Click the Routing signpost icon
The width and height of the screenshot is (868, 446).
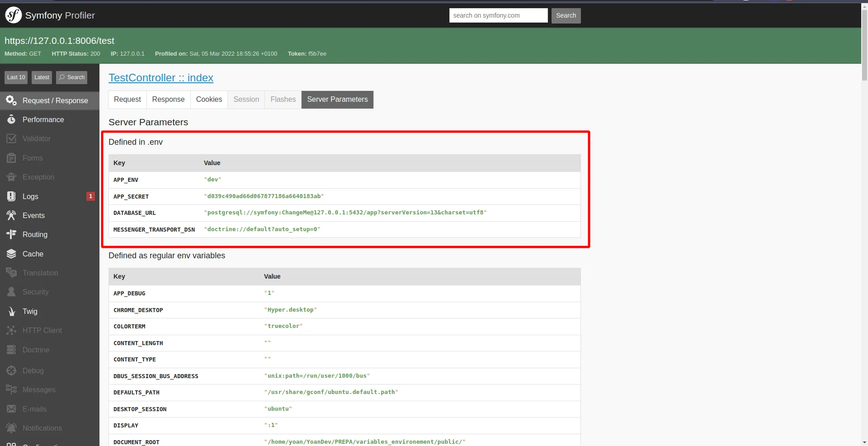click(11, 234)
